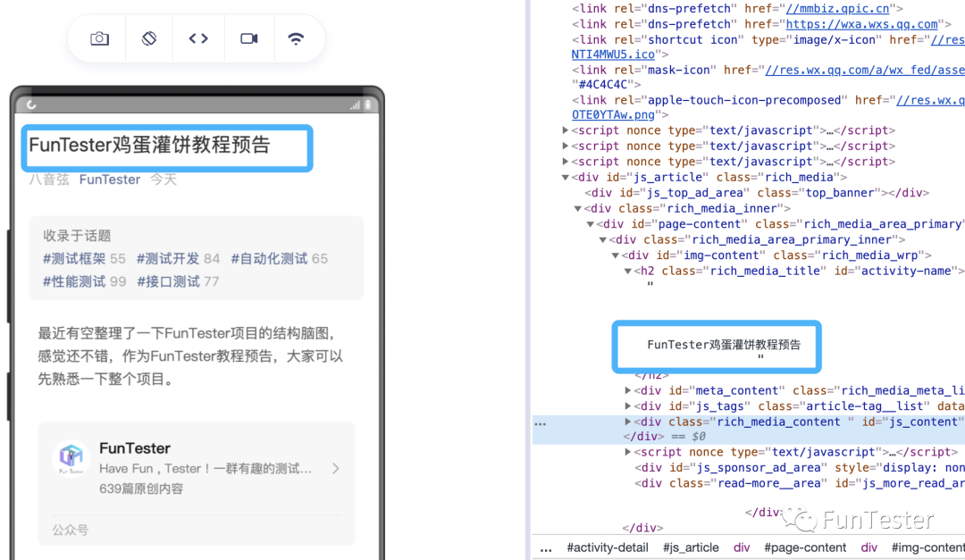Click the title text node in Elements tree
Viewport: 965px width, 560px height.
[724, 345]
